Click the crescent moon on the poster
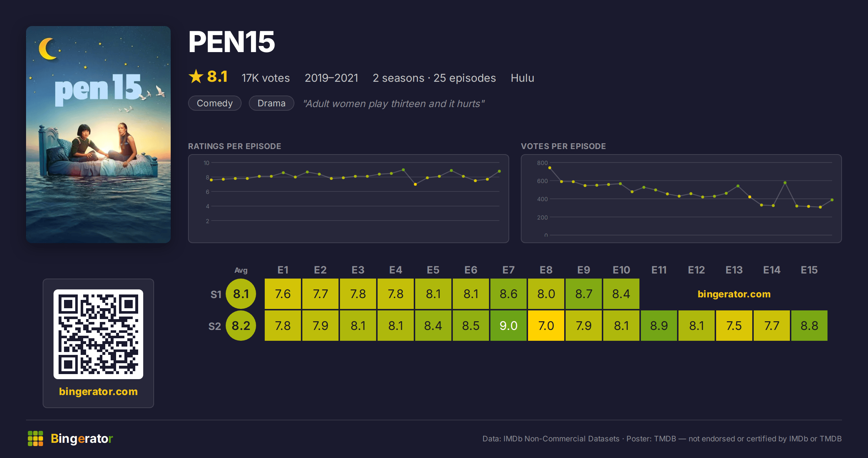Screen dimensions: 868x458 (48, 48)
